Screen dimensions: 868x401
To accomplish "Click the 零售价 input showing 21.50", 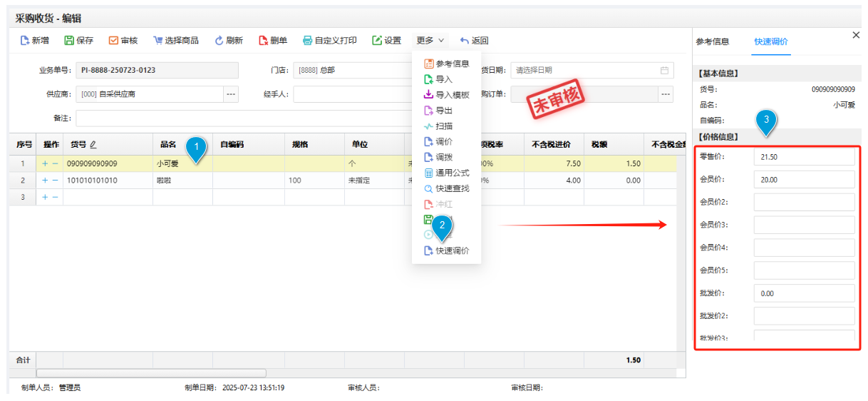I will tap(804, 156).
